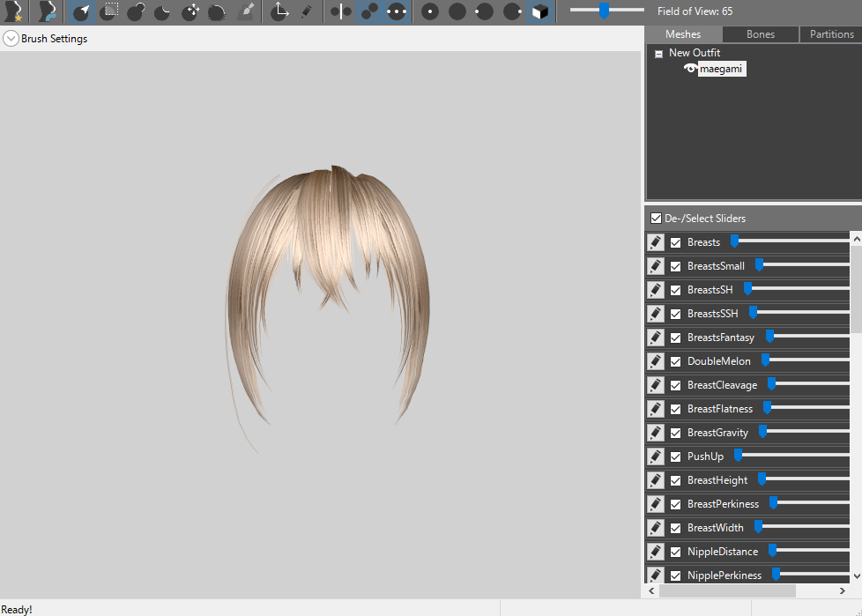
Task: Click the New Project icon with star
Action: (12, 11)
